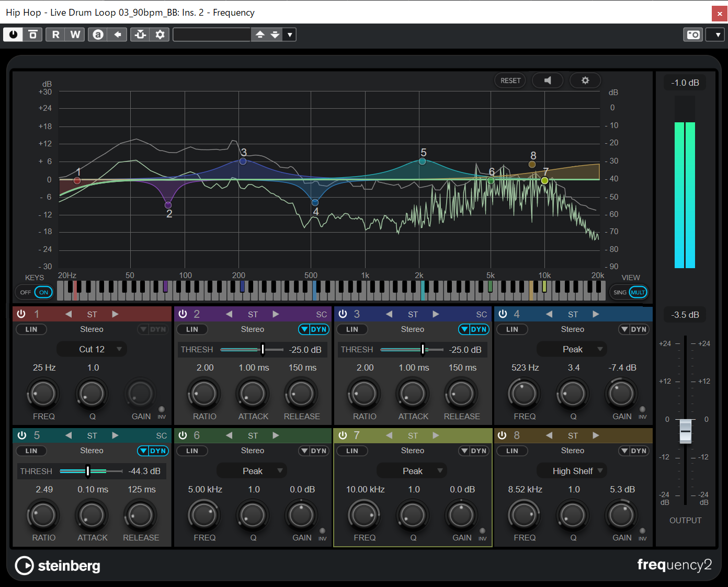Enable LIN mode on band 1
Viewport: 728px width, 587px height.
point(31,329)
